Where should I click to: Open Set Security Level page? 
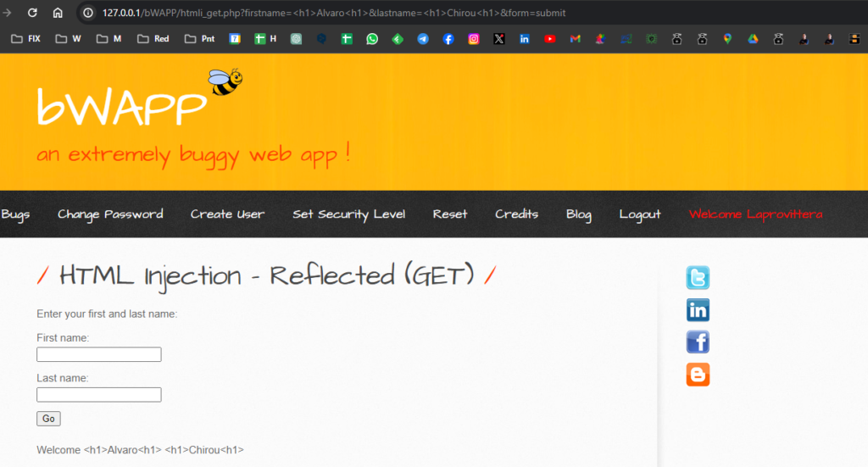pyautogui.click(x=348, y=214)
